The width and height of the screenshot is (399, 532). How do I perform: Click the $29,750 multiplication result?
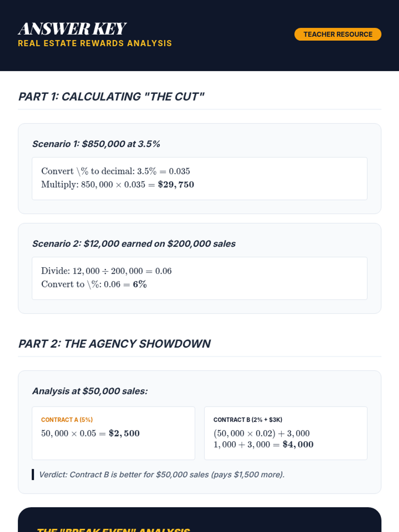point(176,185)
